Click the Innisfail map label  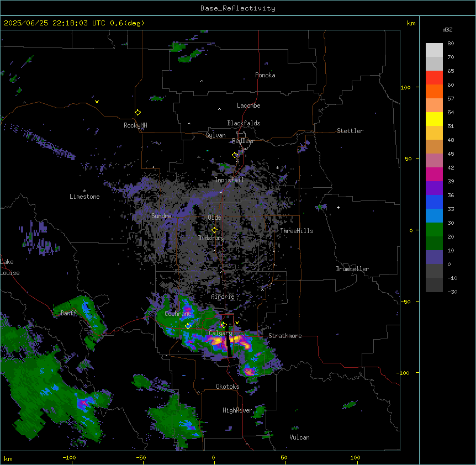tap(229, 180)
